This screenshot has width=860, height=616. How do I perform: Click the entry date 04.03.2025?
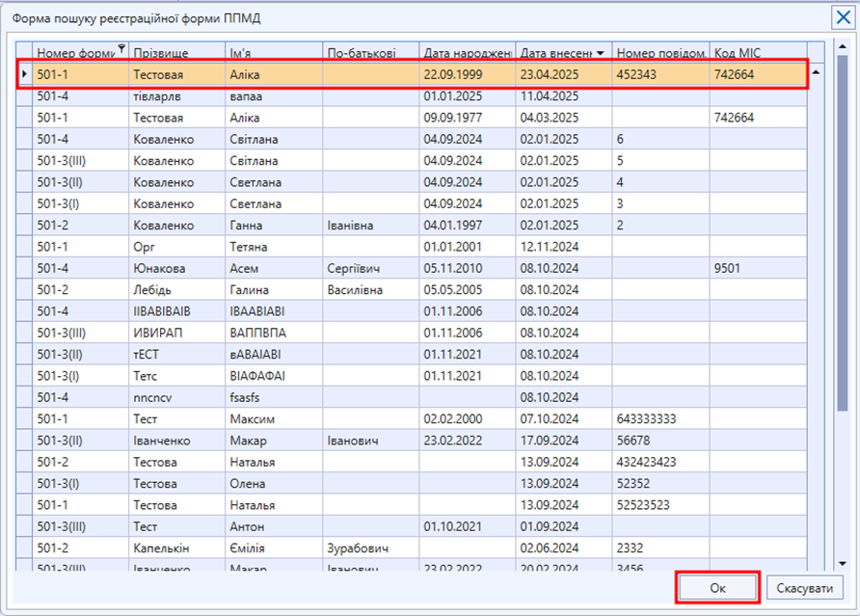click(x=564, y=118)
